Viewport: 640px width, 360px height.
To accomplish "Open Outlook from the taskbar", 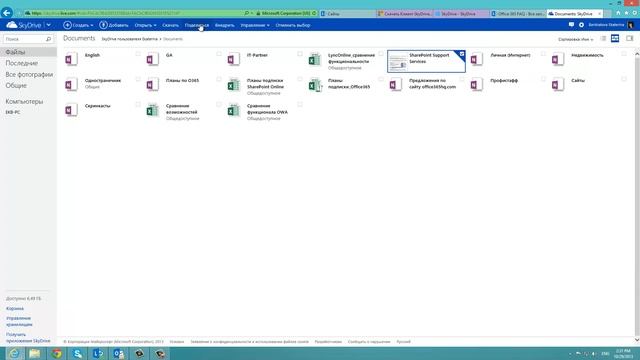I will pos(119,353).
